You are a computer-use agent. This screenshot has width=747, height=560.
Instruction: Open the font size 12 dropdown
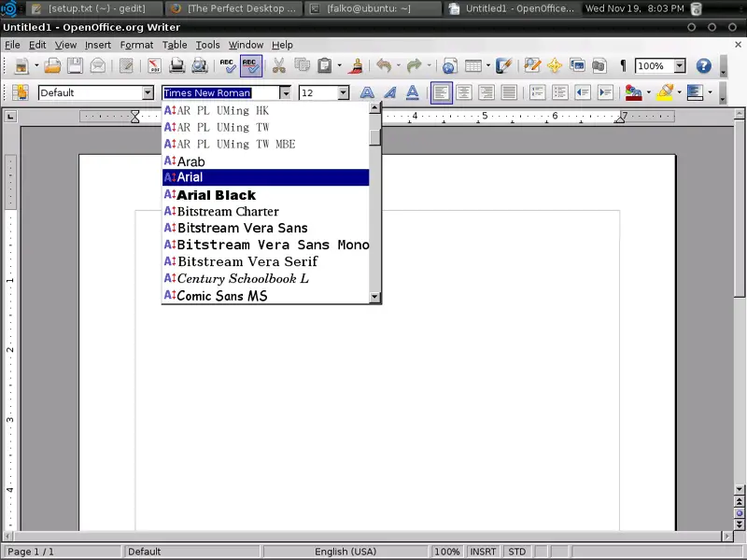pyautogui.click(x=343, y=92)
